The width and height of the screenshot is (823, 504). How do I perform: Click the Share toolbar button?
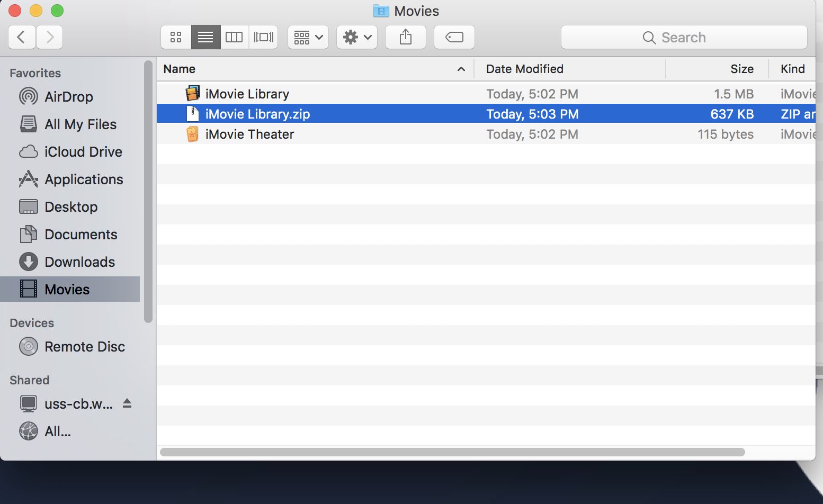pyautogui.click(x=406, y=37)
